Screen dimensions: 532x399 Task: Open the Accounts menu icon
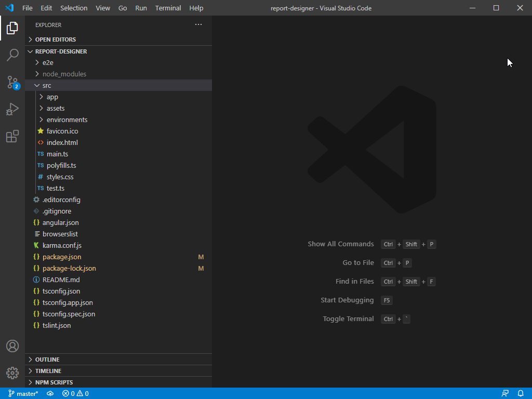point(12,346)
